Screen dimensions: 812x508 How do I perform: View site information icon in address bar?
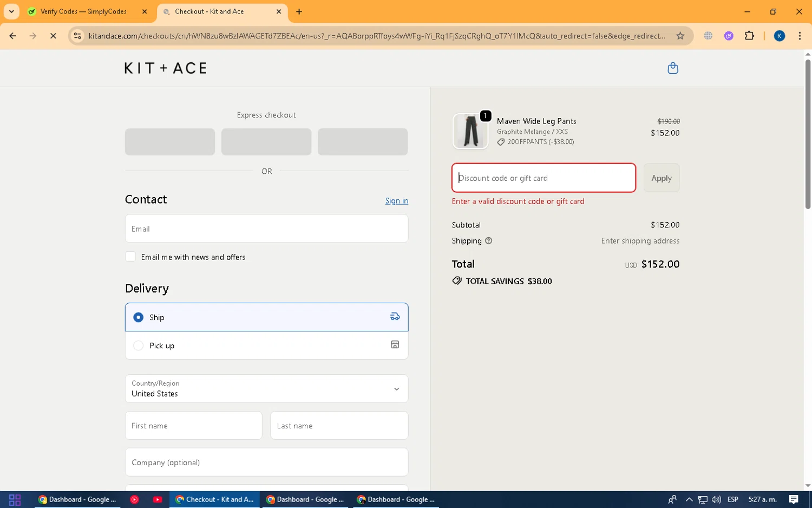pyautogui.click(x=77, y=36)
